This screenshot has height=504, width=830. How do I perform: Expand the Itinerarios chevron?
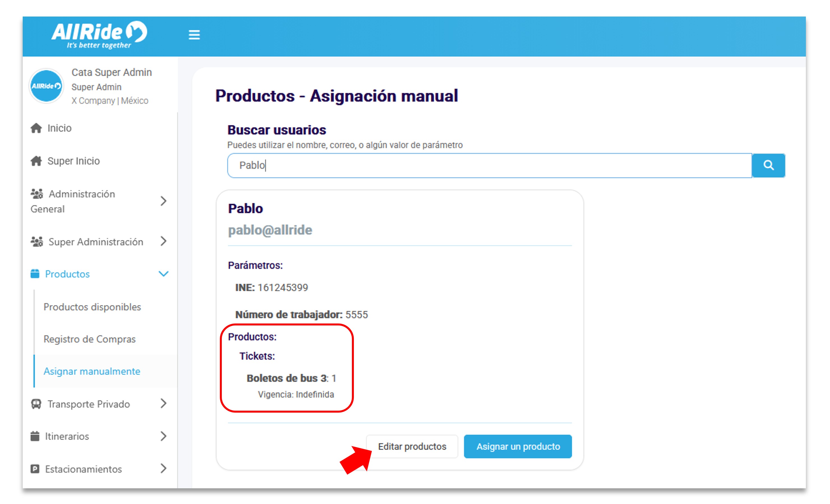coord(163,436)
